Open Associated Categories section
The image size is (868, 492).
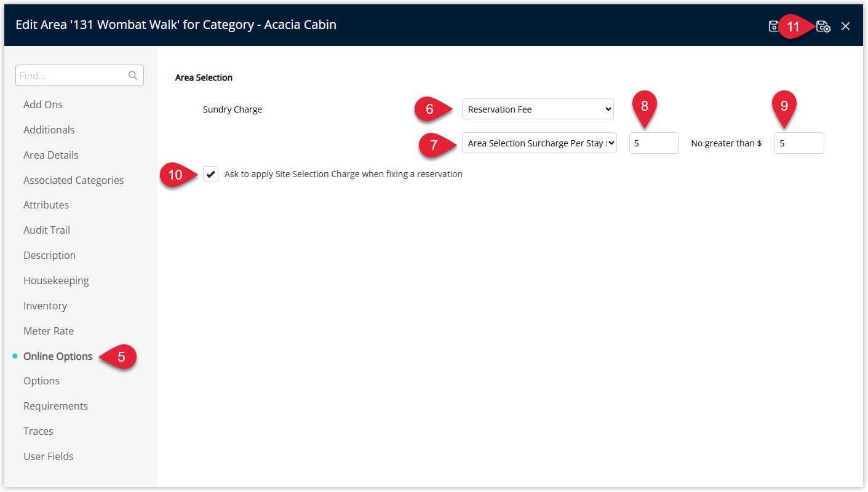click(74, 180)
